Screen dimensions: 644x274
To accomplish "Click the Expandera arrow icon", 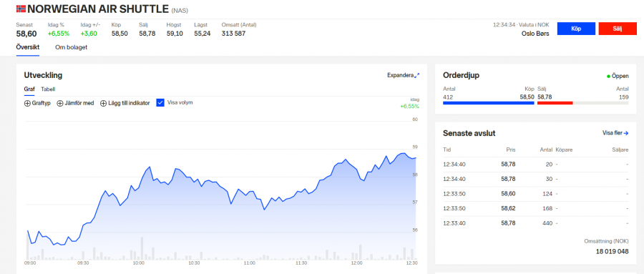I will point(417,75).
